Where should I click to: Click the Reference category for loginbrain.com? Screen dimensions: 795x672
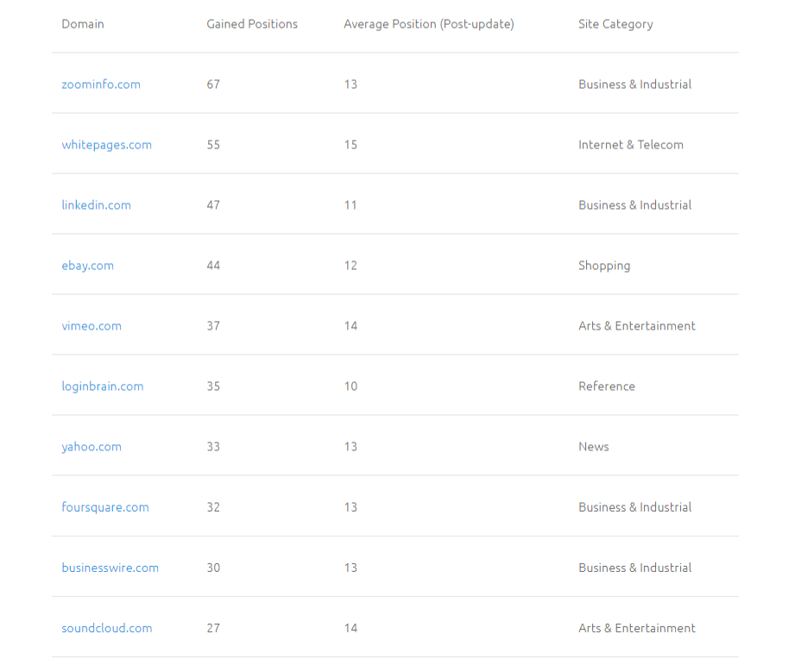click(607, 386)
